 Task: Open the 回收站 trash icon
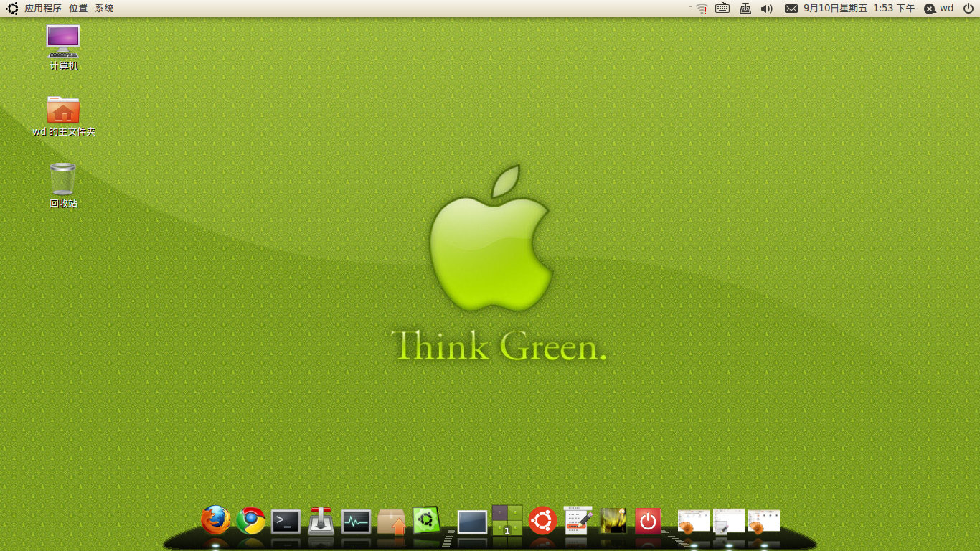(x=63, y=185)
